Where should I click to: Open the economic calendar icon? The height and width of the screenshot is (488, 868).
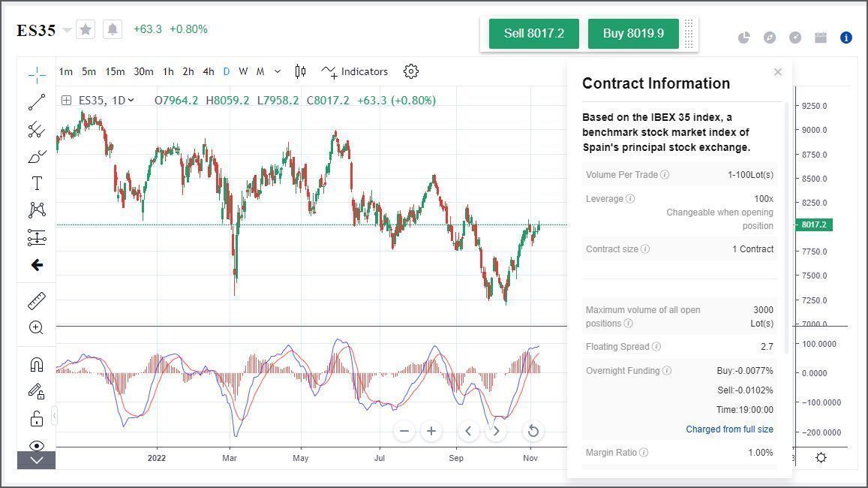819,38
